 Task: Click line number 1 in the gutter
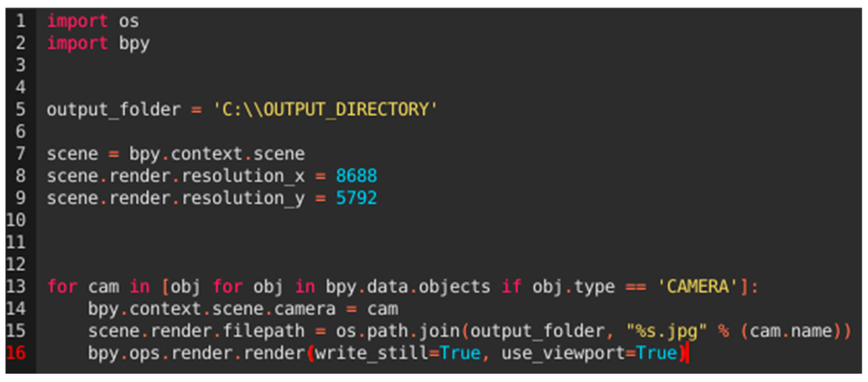21,21
